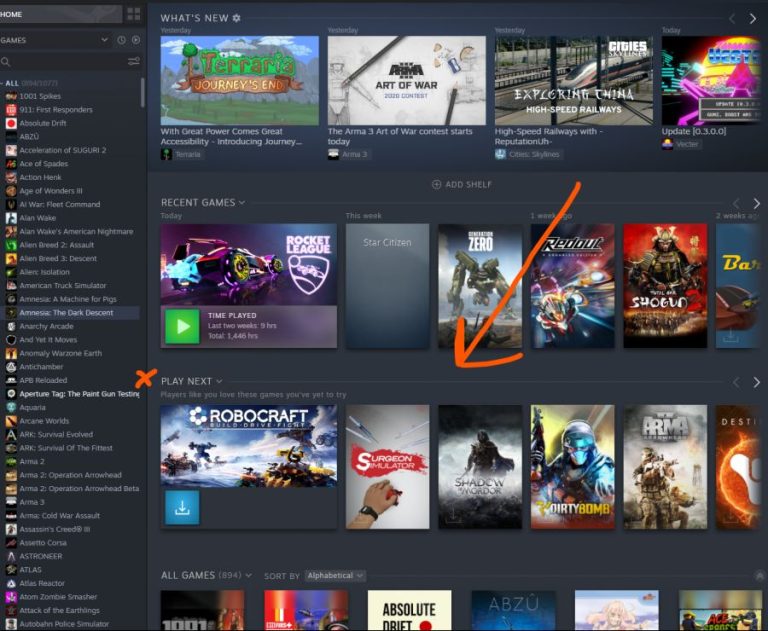The width and height of the screenshot is (768, 631).
Task: Open Terraria Journey's End news thumbnail
Action: (240, 80)
